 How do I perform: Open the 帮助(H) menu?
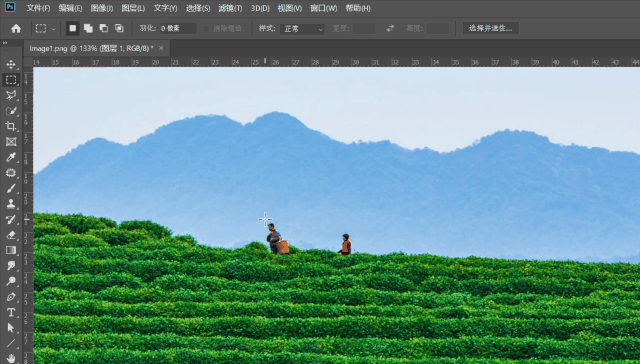(358, 8)
